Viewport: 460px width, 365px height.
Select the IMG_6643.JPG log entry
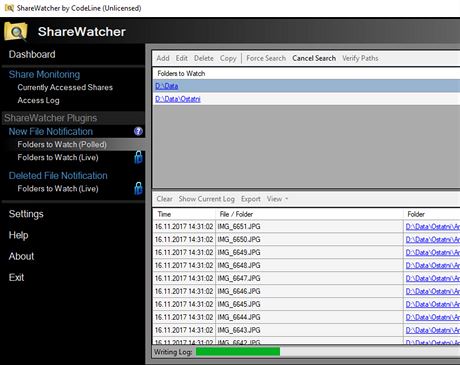[x=239, y=330]
